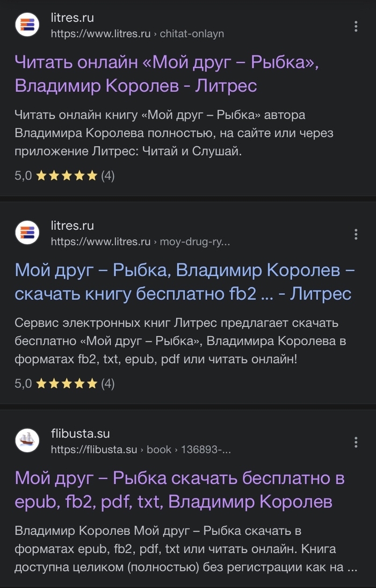Click the flibusta.su sailing ship favicon
This screenshot has width=376, height=588.
[26, 440]
